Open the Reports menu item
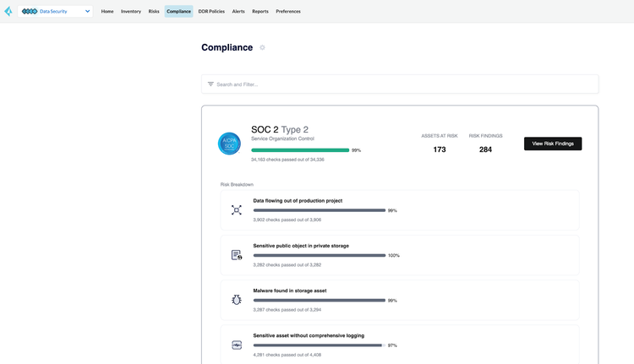The width and height of the screenshot is (634, 364). 260,11
